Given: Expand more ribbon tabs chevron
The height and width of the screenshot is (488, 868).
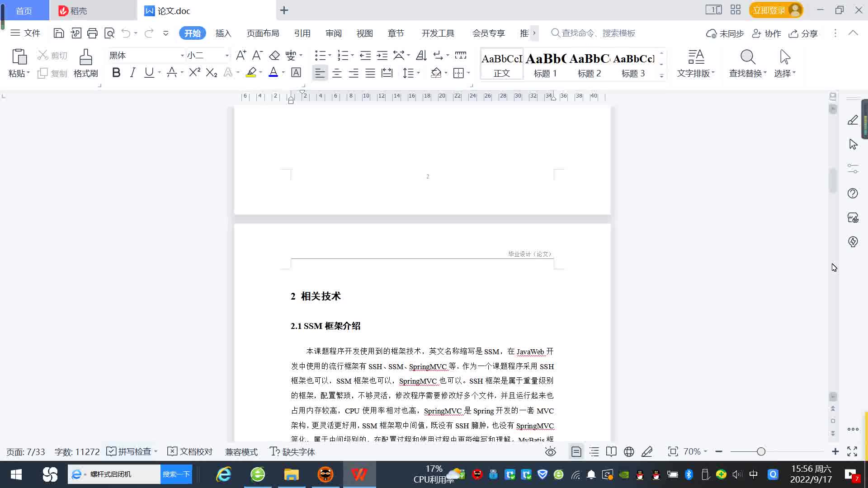Looking at the screenshot, I should 534,33.
